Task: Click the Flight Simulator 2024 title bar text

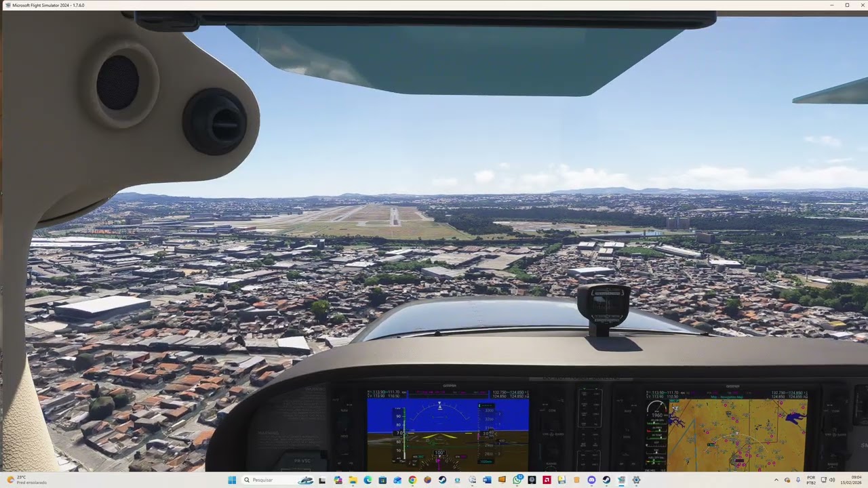Action: pyautogui.click(x=48, y=5)
